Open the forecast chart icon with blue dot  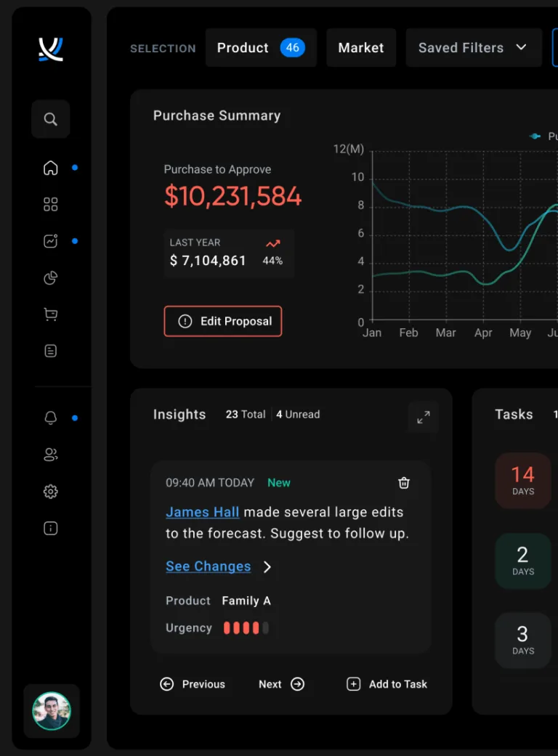(50, 240)
